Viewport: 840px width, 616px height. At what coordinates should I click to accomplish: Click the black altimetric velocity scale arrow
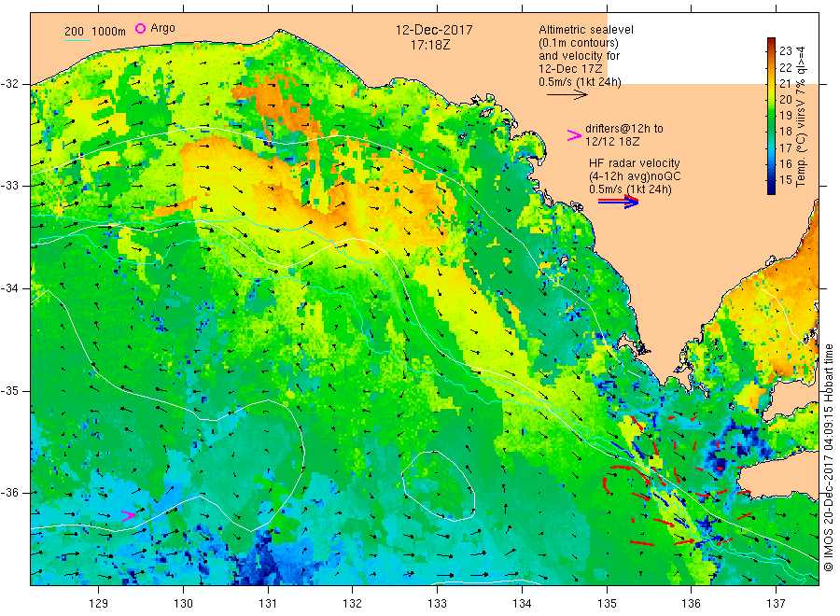[567, 95]
